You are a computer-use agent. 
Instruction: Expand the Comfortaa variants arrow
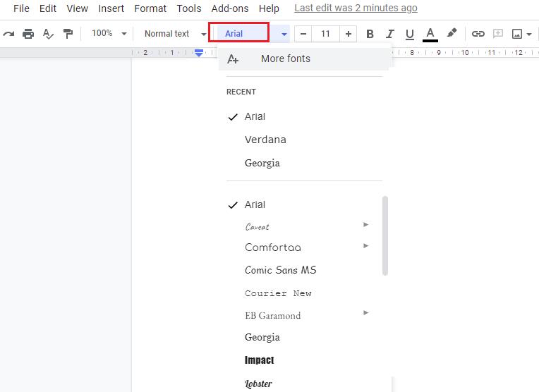[365, 245]
